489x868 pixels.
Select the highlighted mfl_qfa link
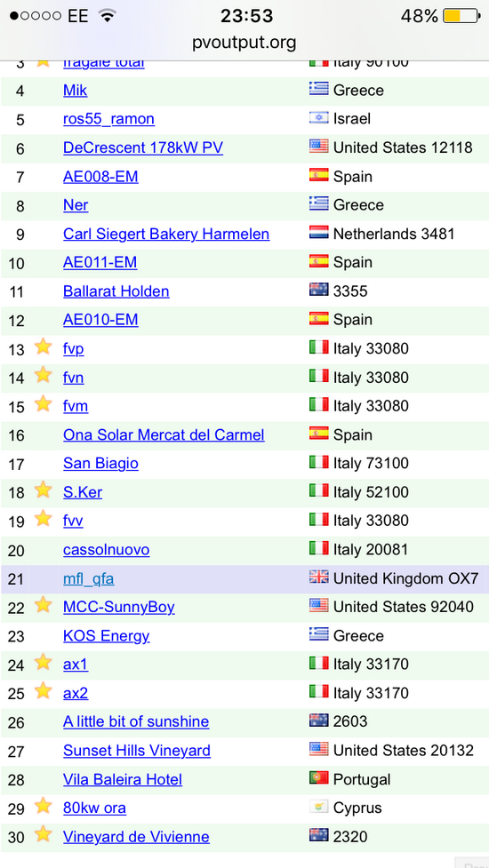tap(89, 579)
